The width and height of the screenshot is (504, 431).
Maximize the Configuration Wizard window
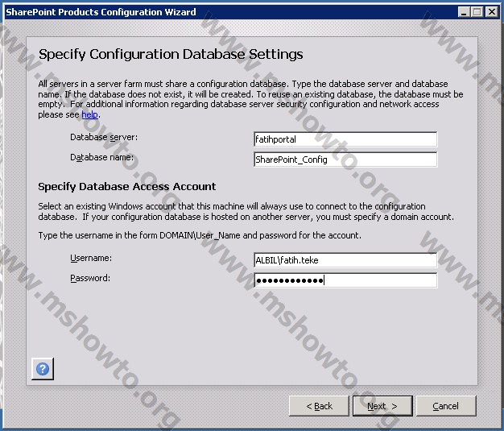point(477,12)
